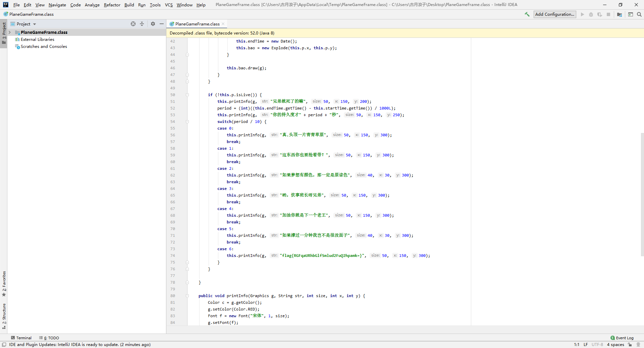Open the File menu
Image resolution: width=644 pixels, height=348 pixels.
click(16, 5)
